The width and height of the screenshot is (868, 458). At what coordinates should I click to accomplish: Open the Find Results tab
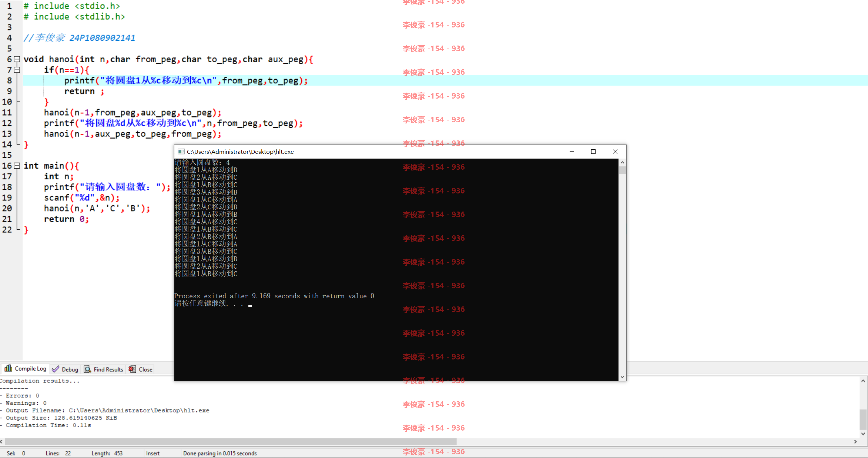coord(104,369)
